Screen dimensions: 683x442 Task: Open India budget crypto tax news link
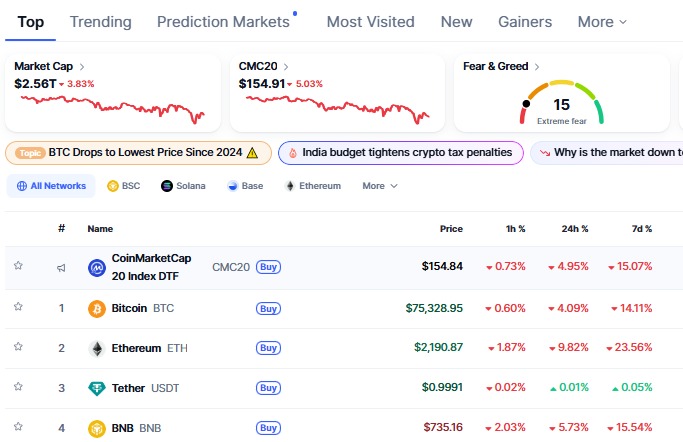tap(400, 153)
